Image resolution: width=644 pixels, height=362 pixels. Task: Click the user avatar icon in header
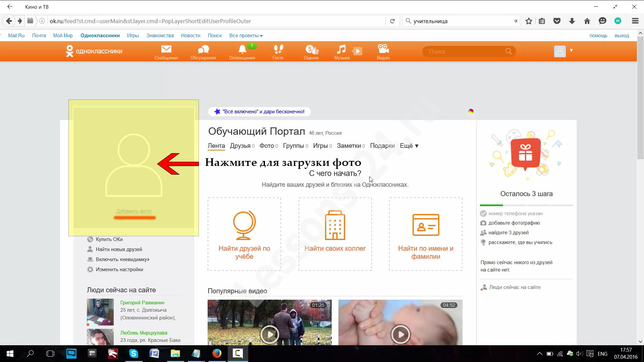pos(559,51)
